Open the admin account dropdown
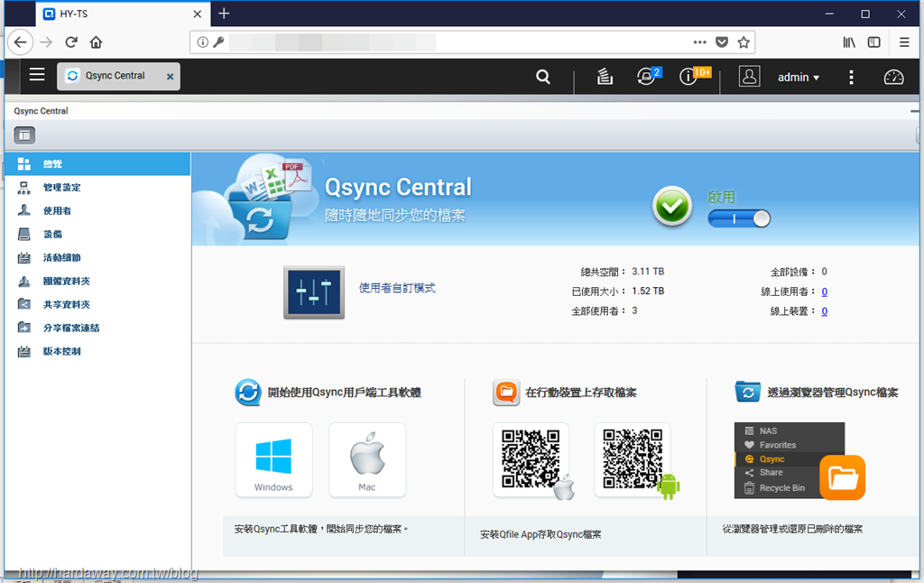The image size is (924, 583). click(x=799, y=78)
